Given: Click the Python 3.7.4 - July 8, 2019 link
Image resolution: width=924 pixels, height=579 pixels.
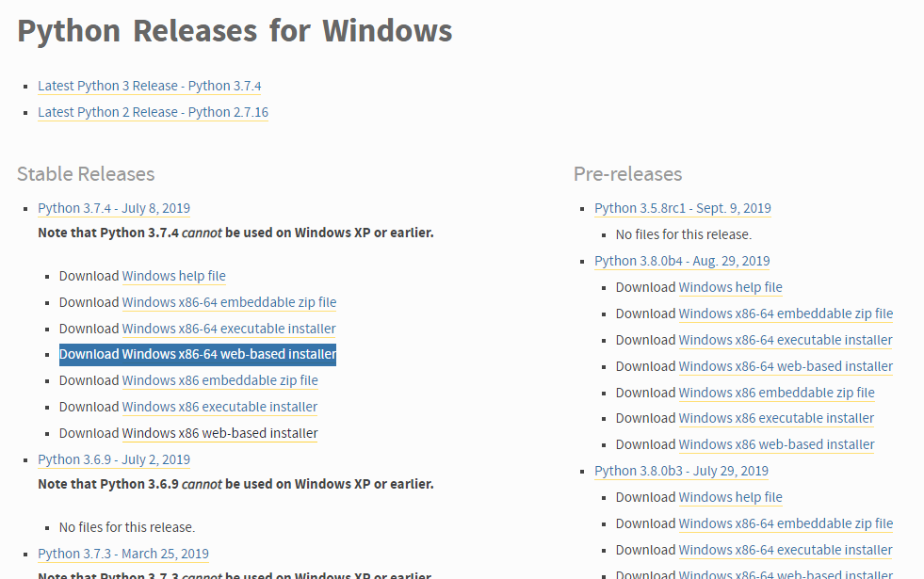Looking at the screenshot, I should [113, 208].
